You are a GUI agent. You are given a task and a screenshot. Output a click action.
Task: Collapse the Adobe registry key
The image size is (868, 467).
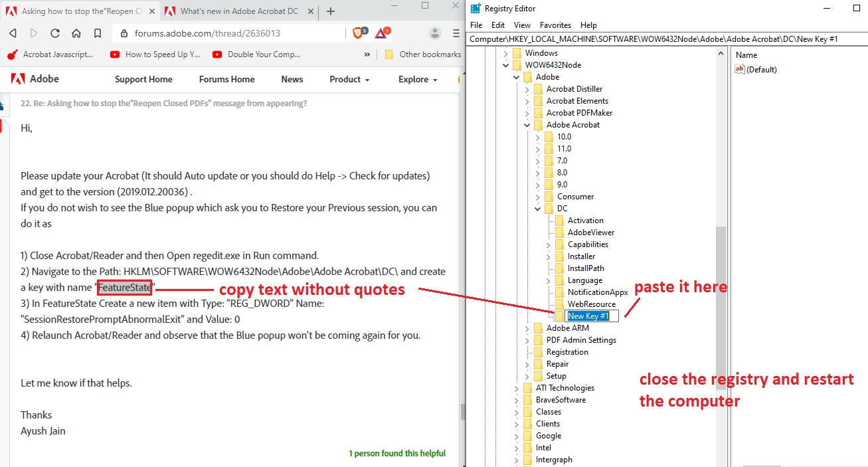pyautogui.click(x=517, y=77)
